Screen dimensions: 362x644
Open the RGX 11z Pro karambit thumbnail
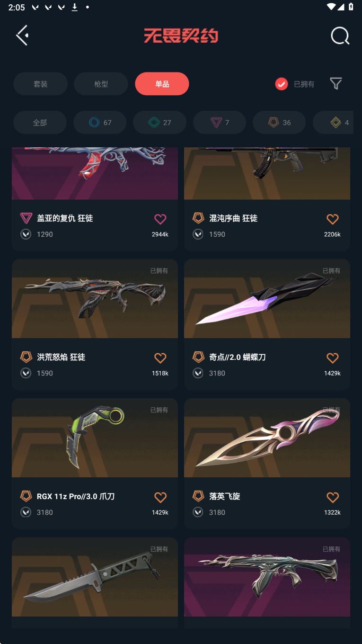tap(95, 438)
